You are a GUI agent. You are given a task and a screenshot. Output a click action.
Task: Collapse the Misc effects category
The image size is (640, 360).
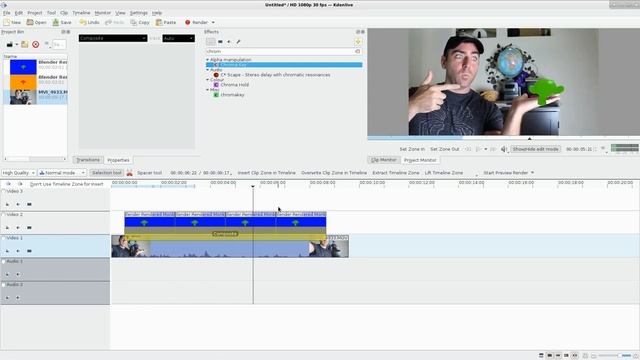[x=208, y=90]
